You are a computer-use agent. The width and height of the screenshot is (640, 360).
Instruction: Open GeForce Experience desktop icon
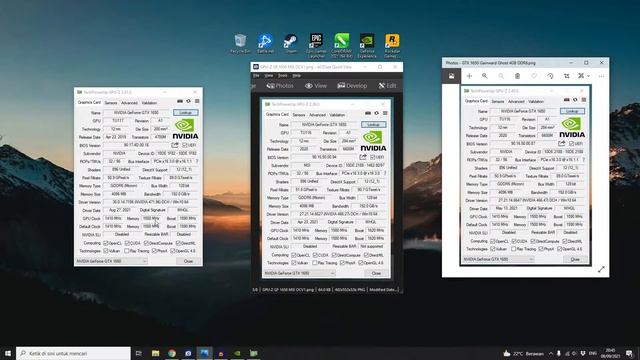(367, 45)
